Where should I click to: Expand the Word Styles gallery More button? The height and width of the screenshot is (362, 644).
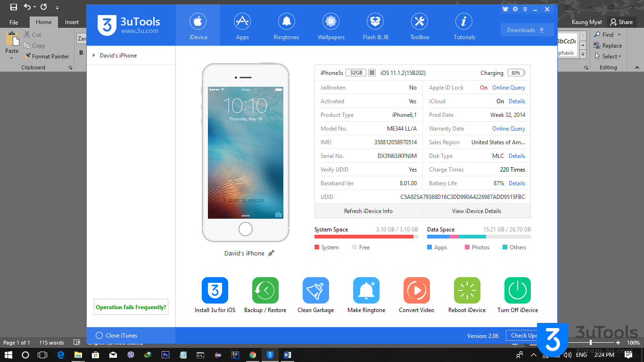pos(583,55)
